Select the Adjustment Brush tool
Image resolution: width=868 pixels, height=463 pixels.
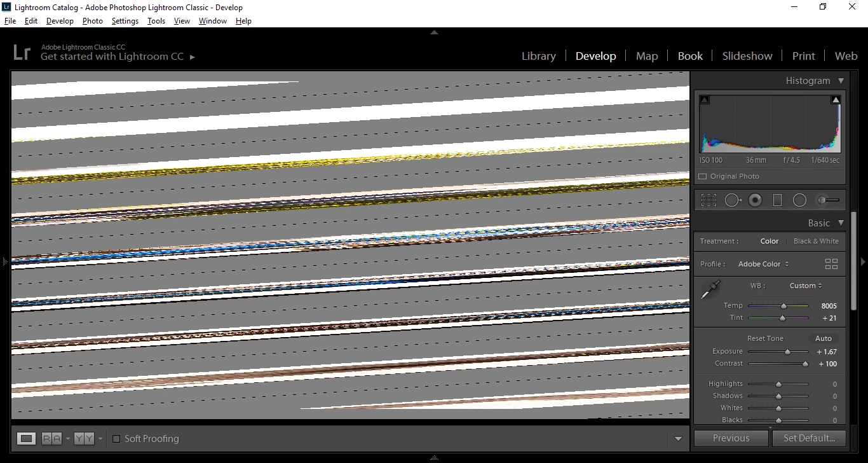pyautogui.click(x=827, y=200)
